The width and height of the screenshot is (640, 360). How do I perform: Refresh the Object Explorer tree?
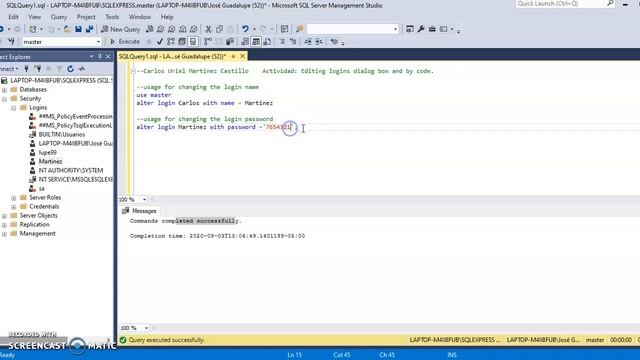point(70,69)
